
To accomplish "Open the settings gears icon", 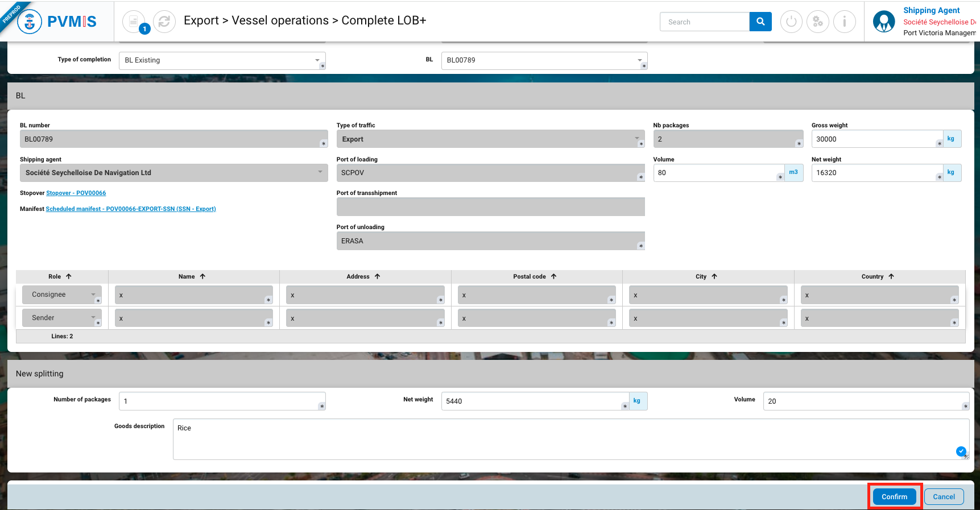I will 817,22.
